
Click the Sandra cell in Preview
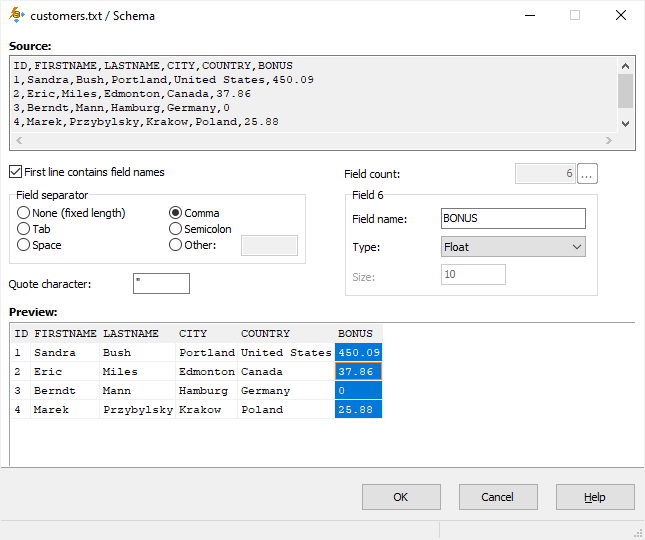(x=65, y=352)
